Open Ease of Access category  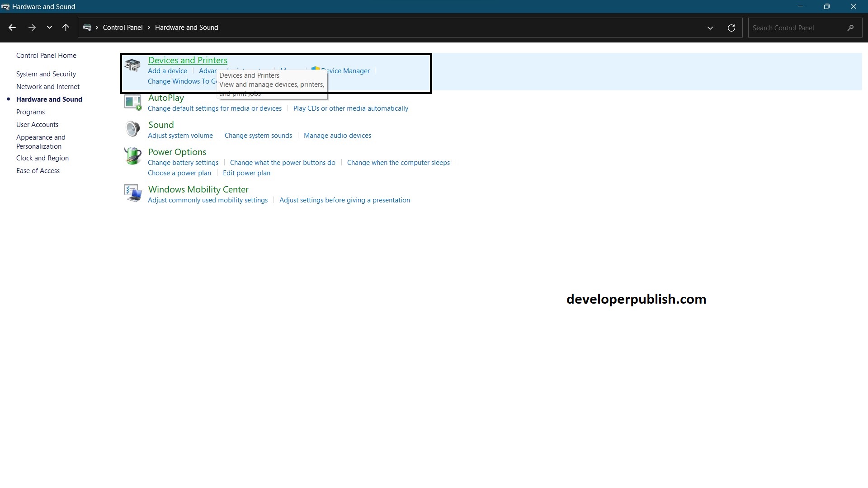pyautogui.click(x=38, y=171)
